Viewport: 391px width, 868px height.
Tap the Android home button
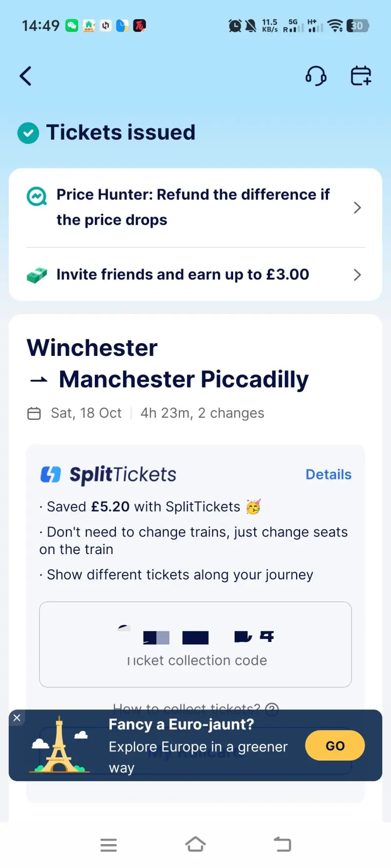pos(195,845)
